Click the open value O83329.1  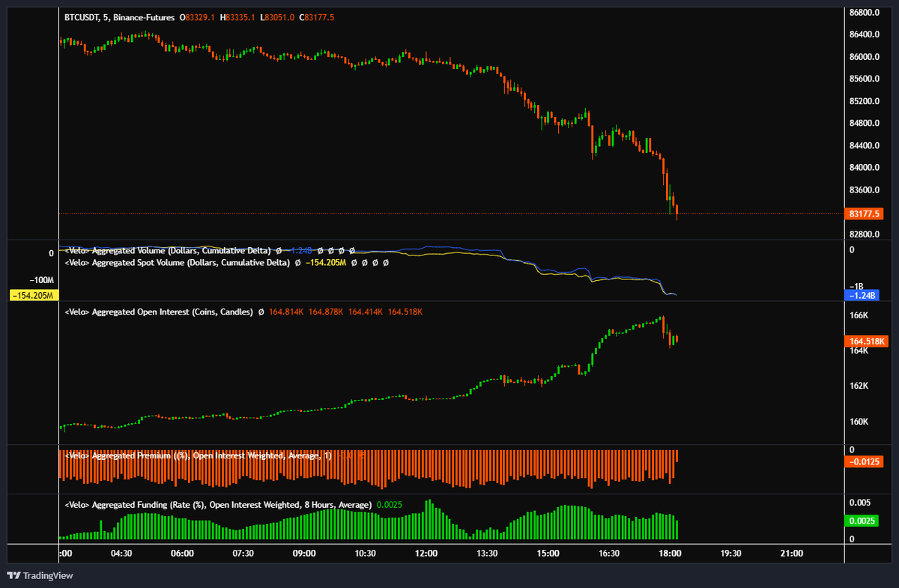click(x=199, y=16)
